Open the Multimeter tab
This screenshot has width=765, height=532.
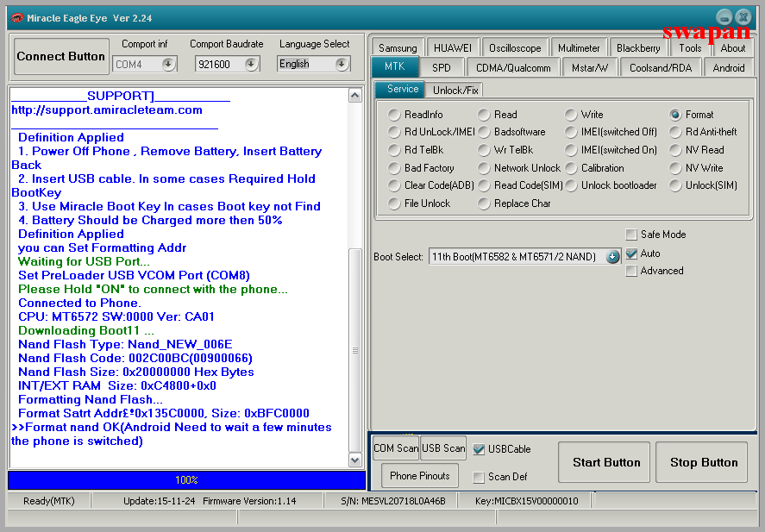[x=579, y=47]
